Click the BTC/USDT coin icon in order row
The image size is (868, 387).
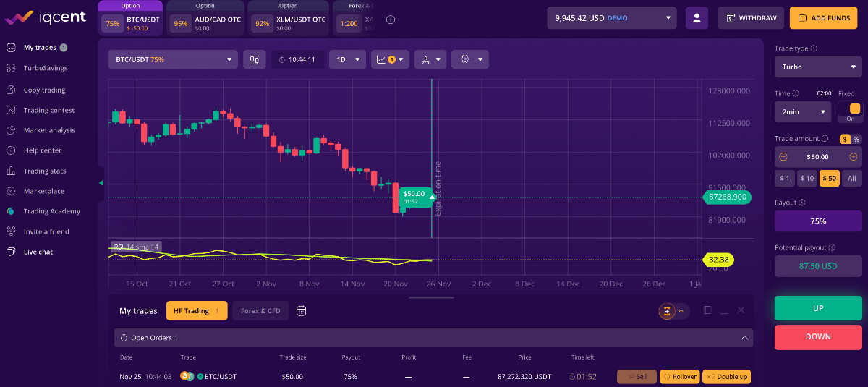[x=187, y=376]
